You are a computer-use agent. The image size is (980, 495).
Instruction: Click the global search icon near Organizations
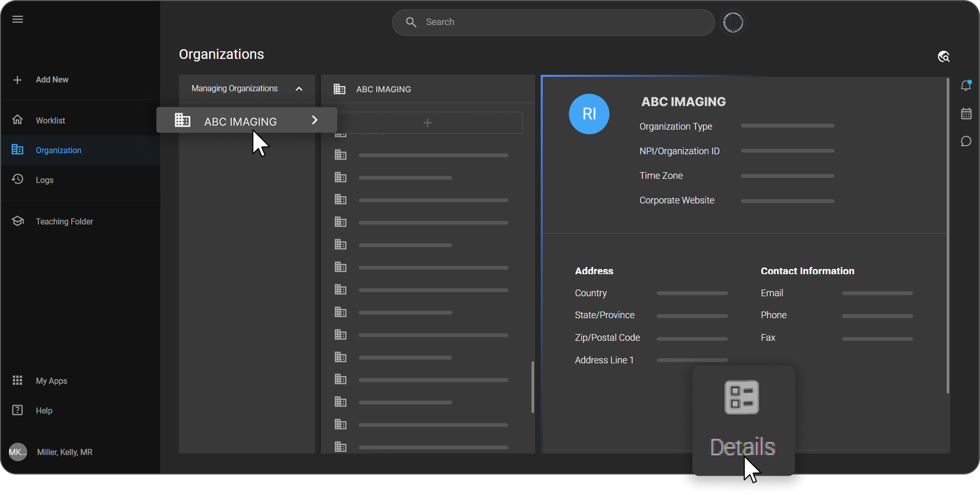(x=944, y=57)
